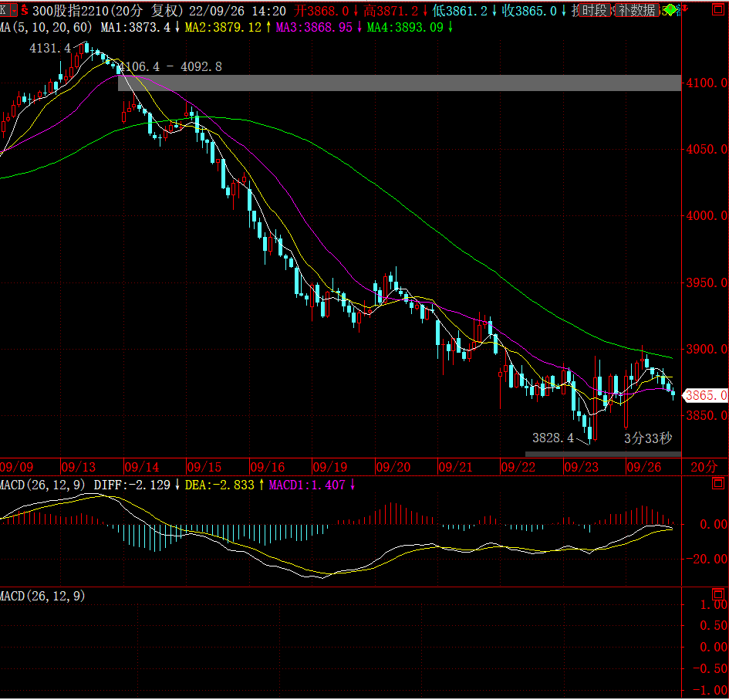
Task: Click the gray scrollbar under the candles
Action: (603, 454)
